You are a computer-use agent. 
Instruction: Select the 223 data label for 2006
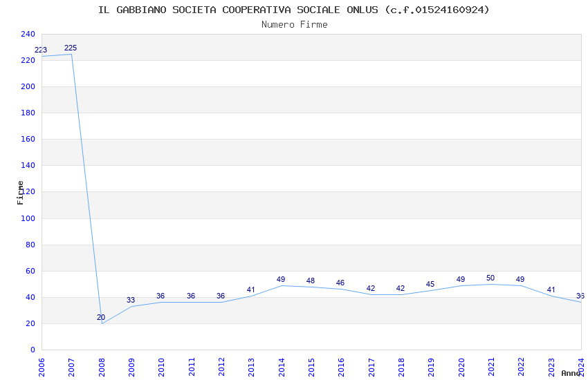point(41,50)
